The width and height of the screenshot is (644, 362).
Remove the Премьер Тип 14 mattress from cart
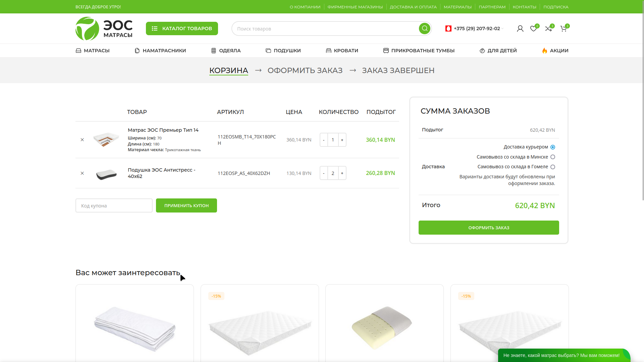coord(82,140)
